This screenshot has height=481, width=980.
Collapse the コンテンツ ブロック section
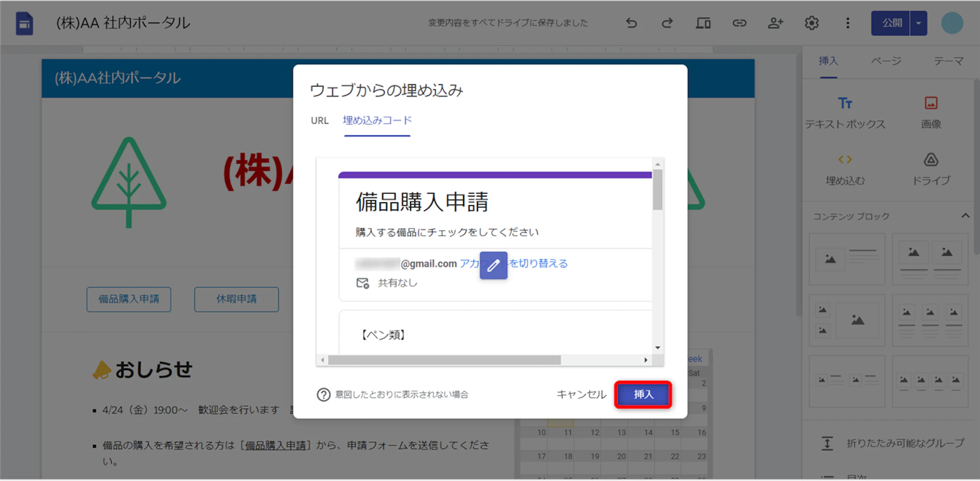point(965,216)
